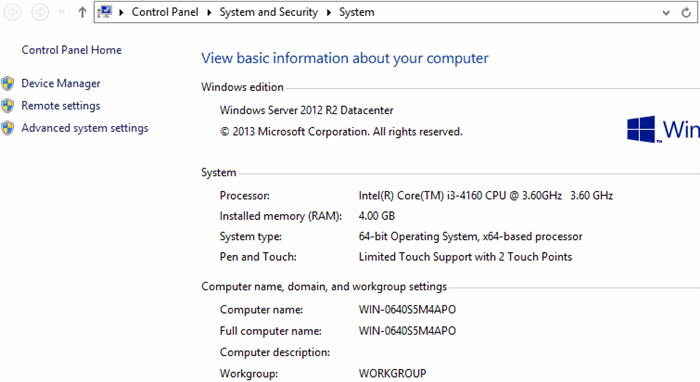
Task: Open the address bar history dropdown
Action: [666, 12]
